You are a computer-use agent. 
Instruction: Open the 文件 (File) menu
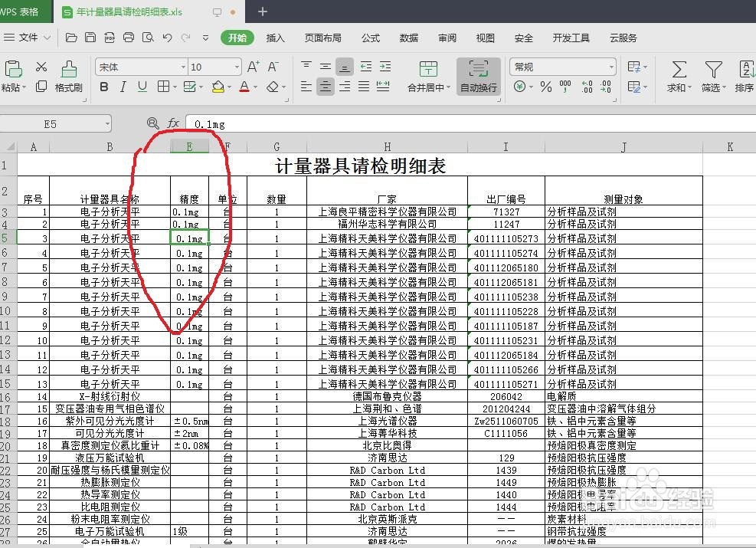27,38
